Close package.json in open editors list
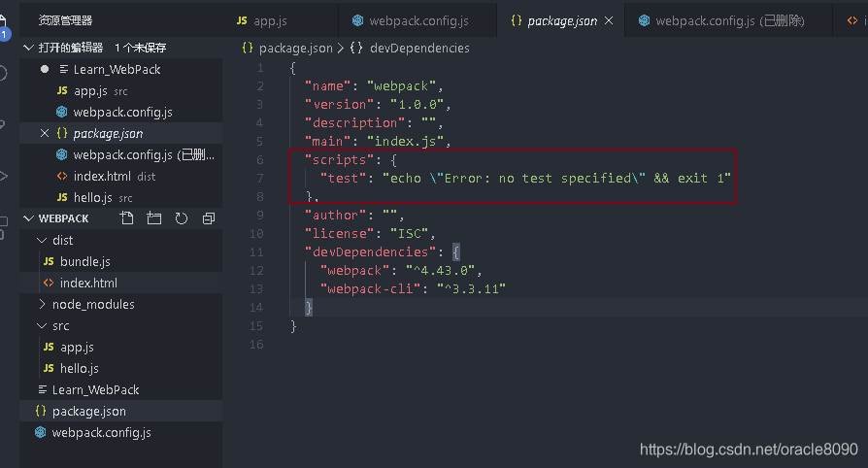This screenshot has width=868, height=468. coord(45,133)
